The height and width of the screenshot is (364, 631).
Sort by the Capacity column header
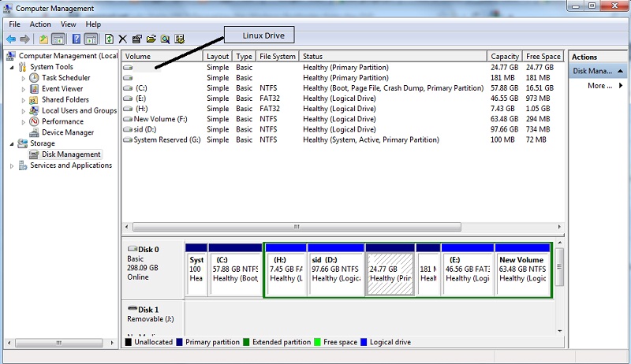(x=505, y=56)
